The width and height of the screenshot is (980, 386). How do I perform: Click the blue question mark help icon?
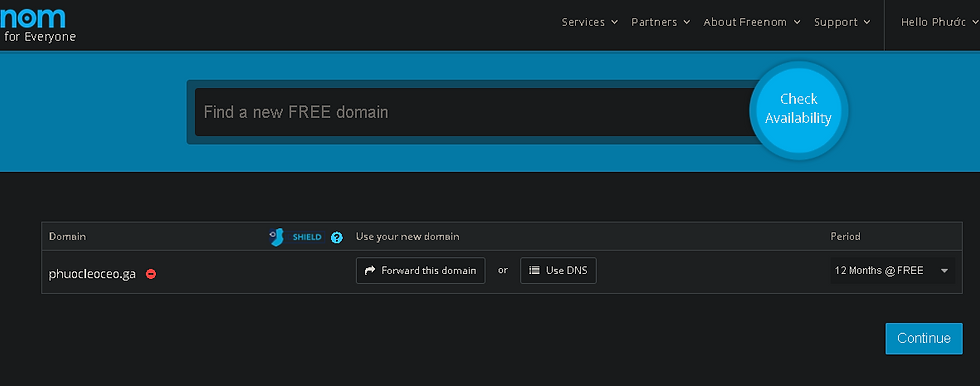click(337, 237)
